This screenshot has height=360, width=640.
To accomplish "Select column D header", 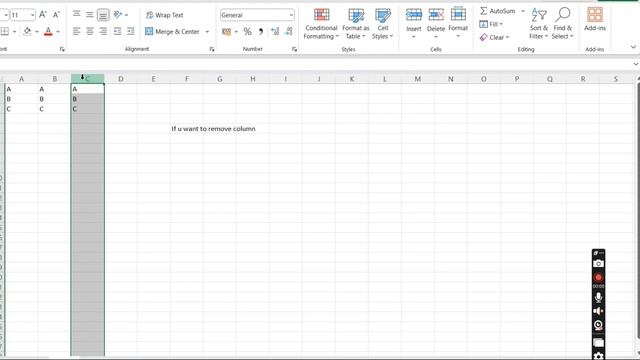I will coord(121,79).
